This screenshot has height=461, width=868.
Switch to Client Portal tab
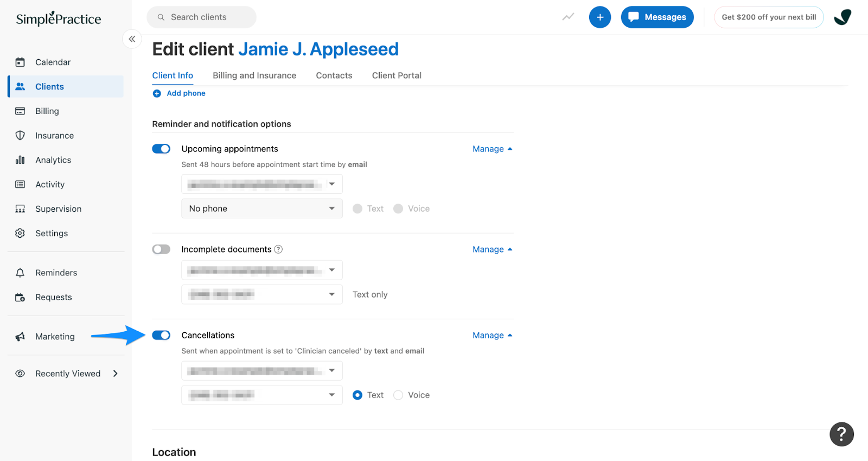click(x=397, y=75)
